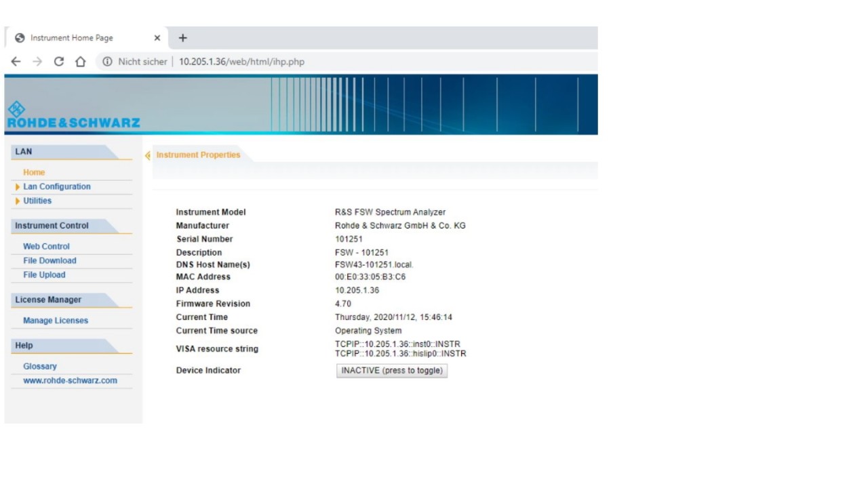Select the Instrument Properties tab

pos(198,155)
